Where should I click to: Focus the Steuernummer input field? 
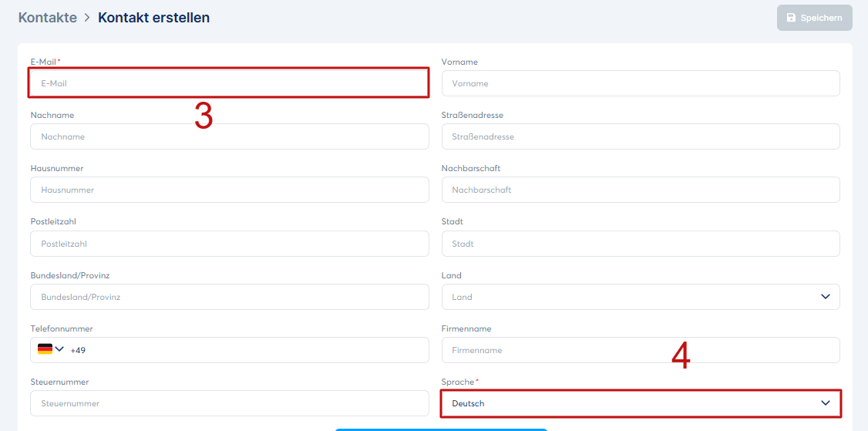coord(229,403)
